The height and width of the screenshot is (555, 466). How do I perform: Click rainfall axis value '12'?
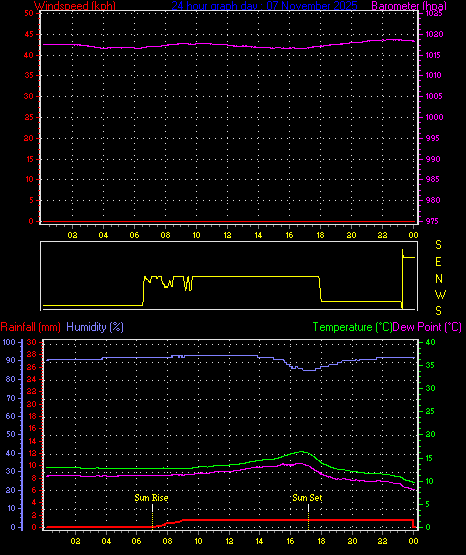[x=32, y=453]
